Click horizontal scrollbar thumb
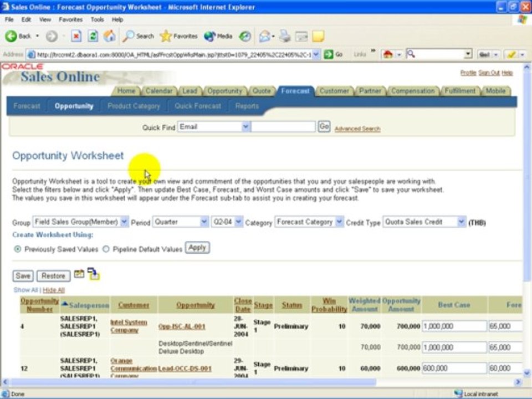The width and height of the screenshot is (532, 399). click(193, 382)
